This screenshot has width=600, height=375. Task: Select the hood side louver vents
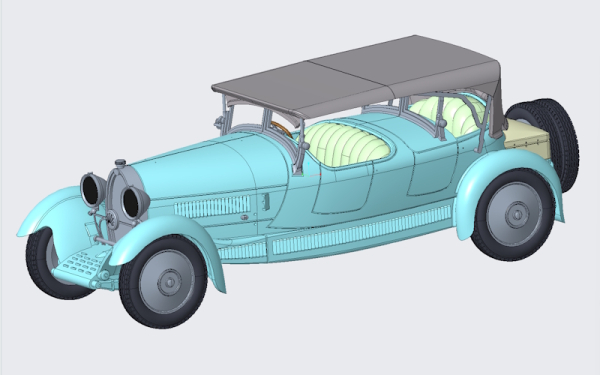coord(213,207)
